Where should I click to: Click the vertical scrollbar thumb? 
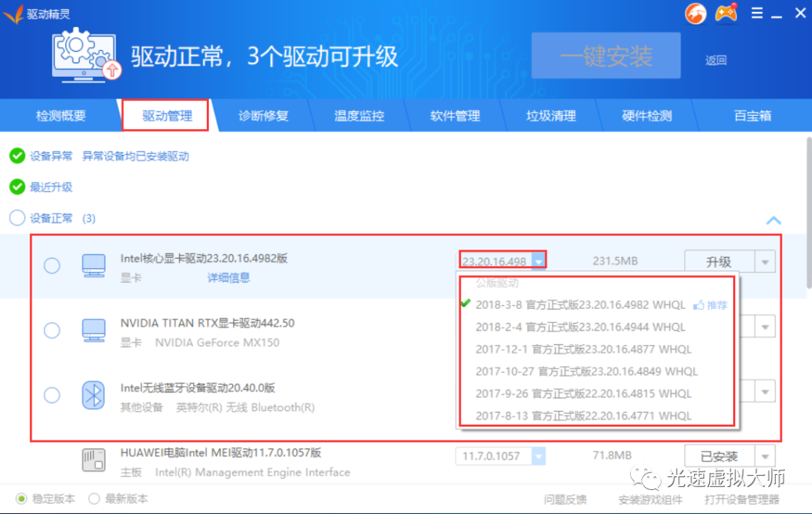(809, 212)
